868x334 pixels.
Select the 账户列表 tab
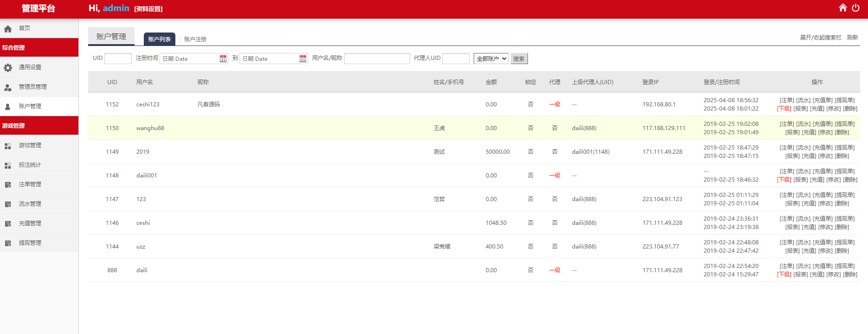click(x=159, y=39)
